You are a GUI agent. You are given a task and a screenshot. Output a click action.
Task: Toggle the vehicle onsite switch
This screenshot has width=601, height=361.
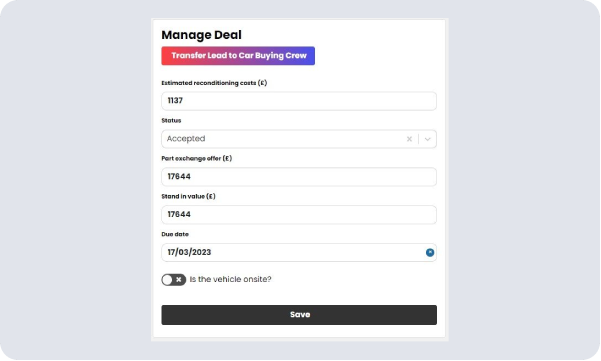pos(174,280)
